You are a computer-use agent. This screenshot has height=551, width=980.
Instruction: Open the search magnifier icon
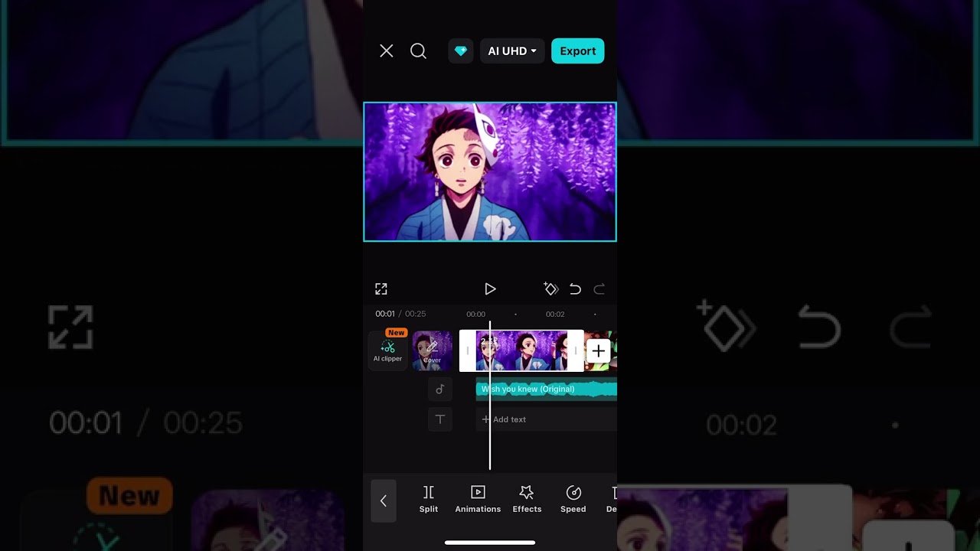pyautogui.click(x=418, y=51)
